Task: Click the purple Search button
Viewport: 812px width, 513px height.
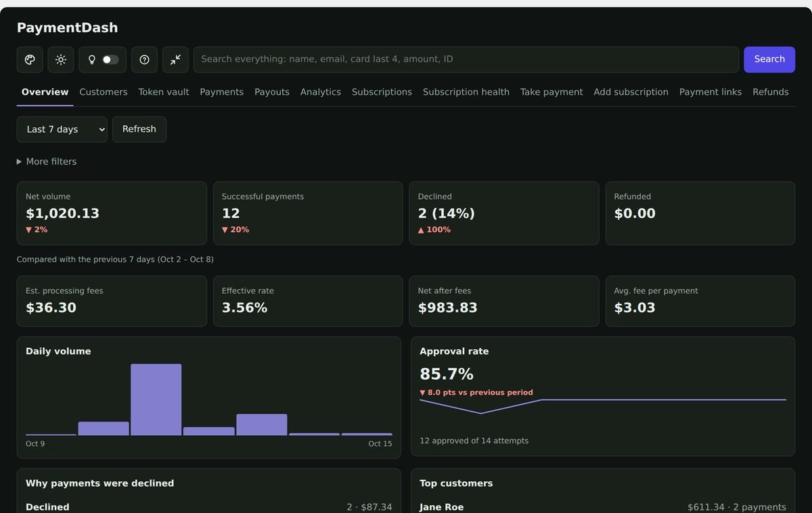Action: click(x=769, y=60)
